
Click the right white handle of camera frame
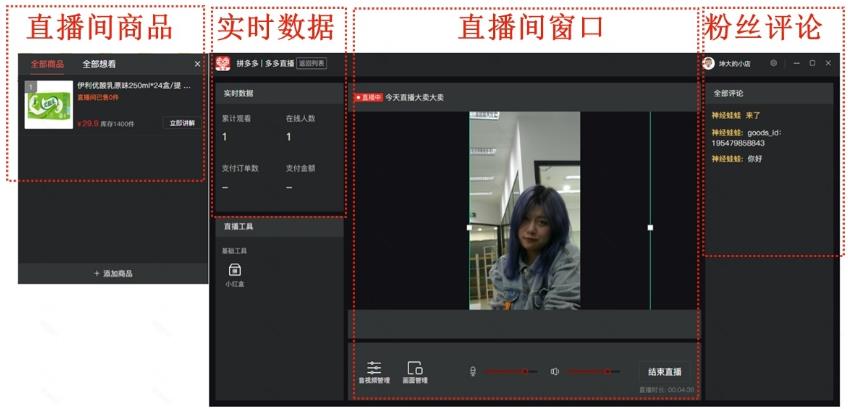coord(650,228)
